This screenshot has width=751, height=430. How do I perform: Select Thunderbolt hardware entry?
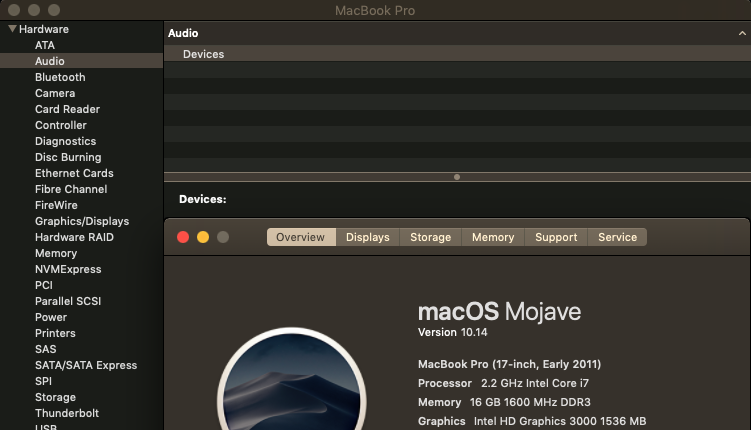click(x=67, y=413)
